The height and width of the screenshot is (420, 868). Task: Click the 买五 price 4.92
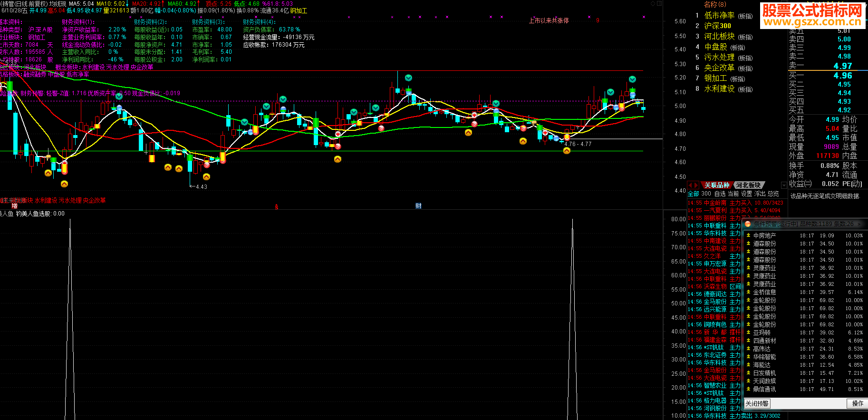[x=844, y=110]
